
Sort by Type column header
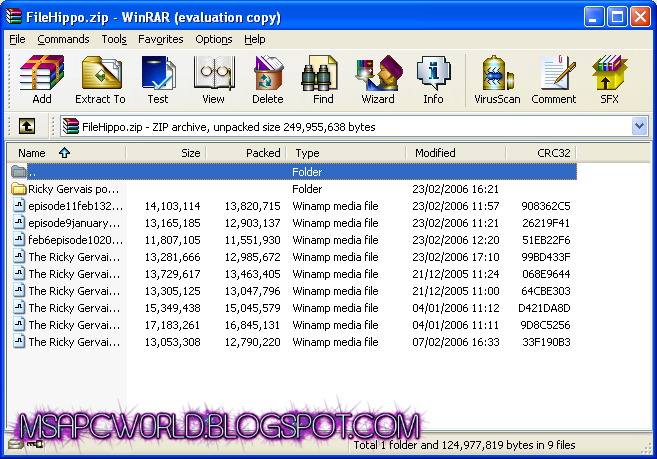[x=346, y=153]
